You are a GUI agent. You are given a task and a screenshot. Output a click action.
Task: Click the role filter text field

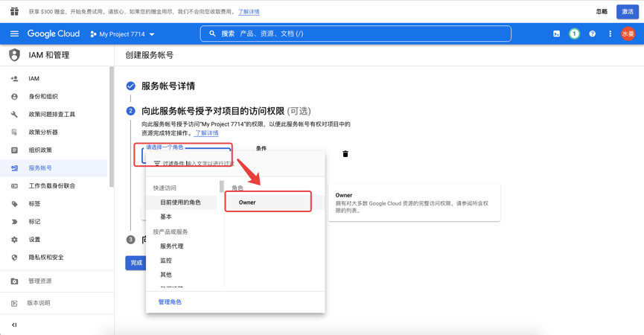[209, 163]
